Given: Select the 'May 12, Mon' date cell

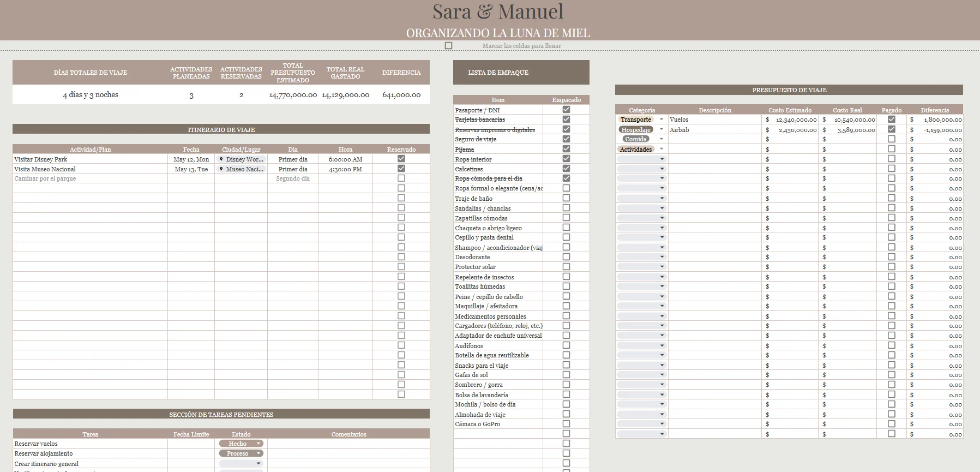Looking at the screenshot, I should click(x=191, y=159).
